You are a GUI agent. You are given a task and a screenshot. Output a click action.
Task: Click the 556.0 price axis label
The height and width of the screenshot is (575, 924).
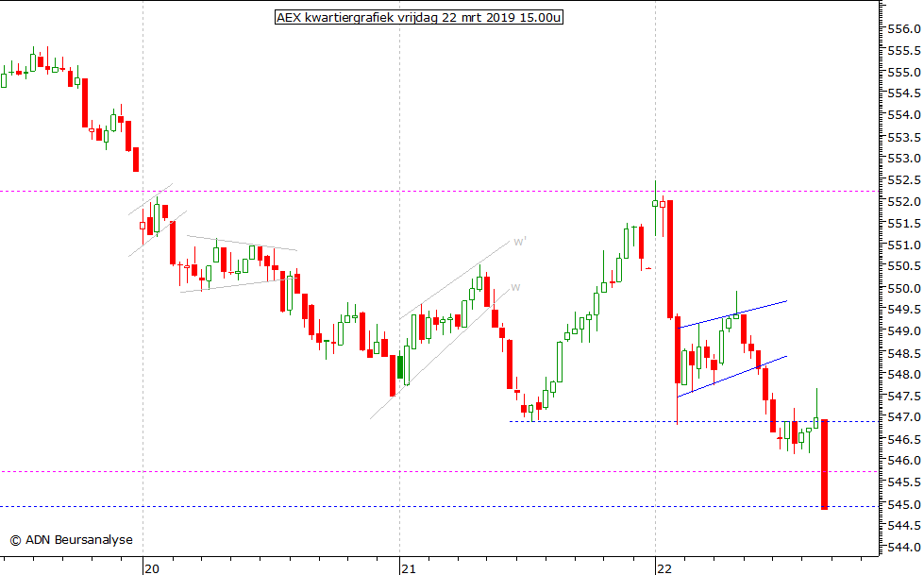(904, 29)
